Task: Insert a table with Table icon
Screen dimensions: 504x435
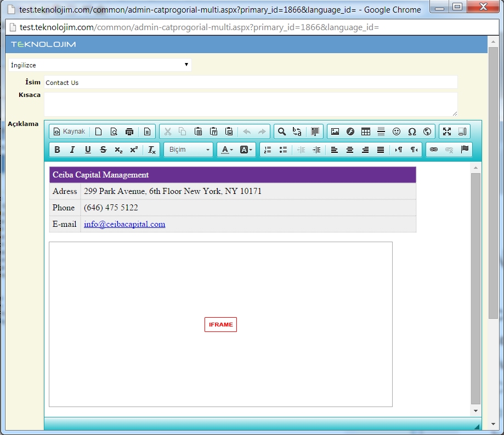Action: pos(366,131)
